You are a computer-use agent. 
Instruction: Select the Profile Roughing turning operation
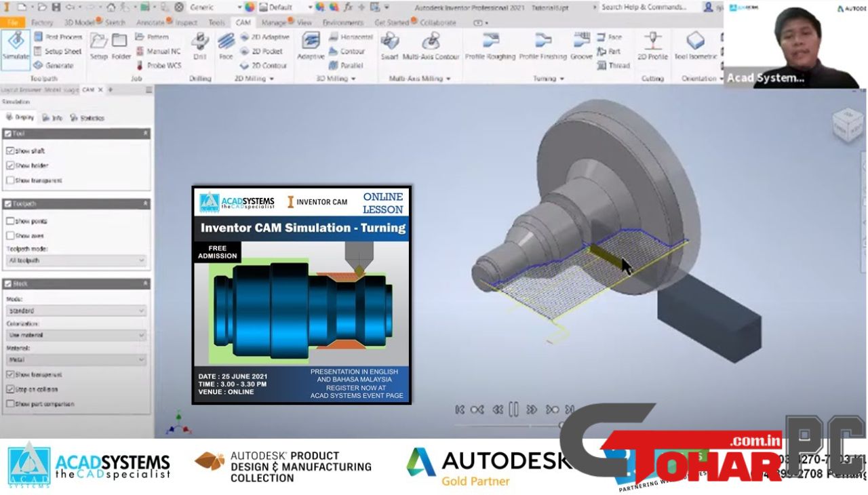click(490, 47)
